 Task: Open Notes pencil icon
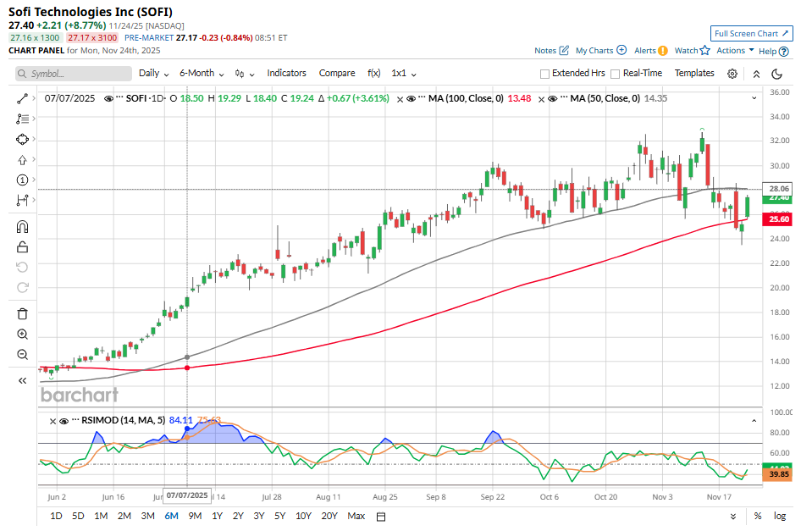click(x=565, y=50)
